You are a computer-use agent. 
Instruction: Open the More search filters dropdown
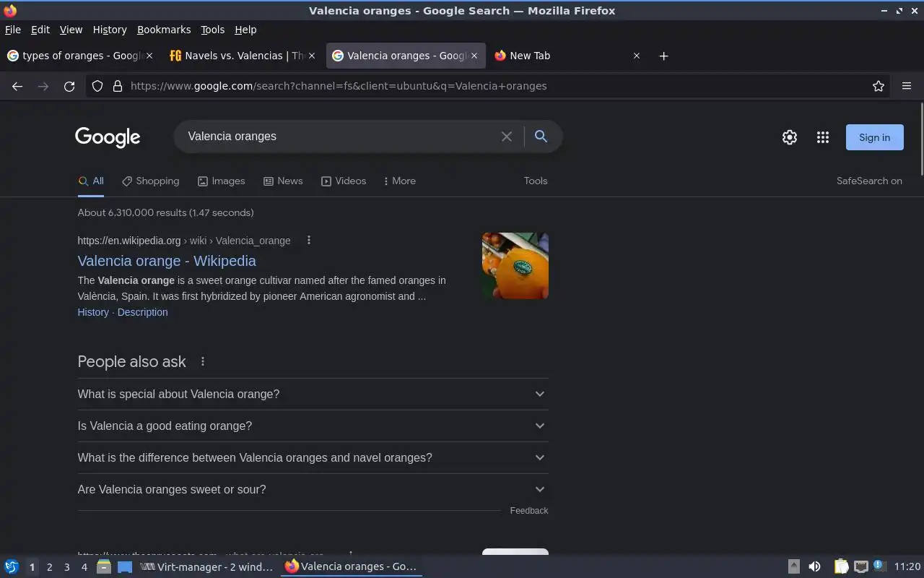(x=399, y=181)
